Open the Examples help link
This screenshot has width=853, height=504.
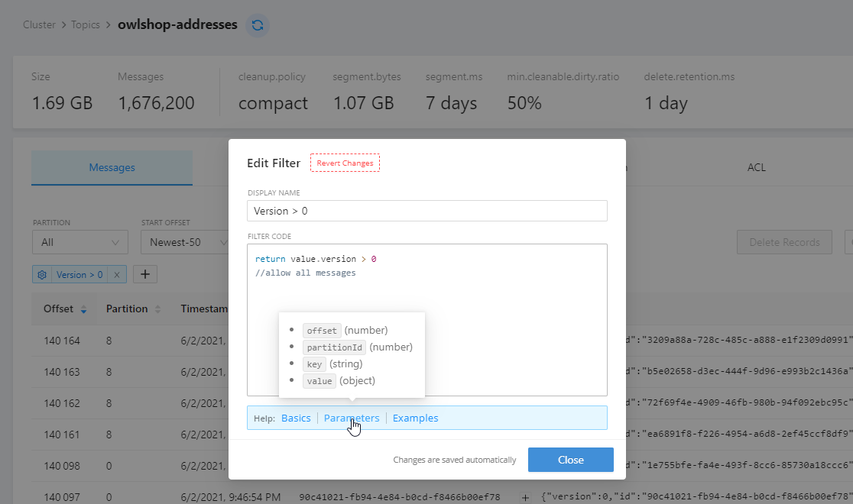pos(415,418)
